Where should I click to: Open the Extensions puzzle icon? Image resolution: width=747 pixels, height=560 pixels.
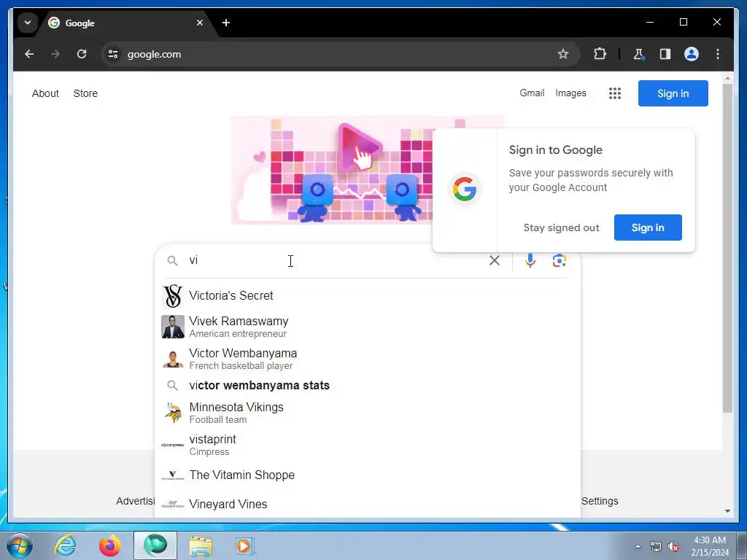pos(600,54)
